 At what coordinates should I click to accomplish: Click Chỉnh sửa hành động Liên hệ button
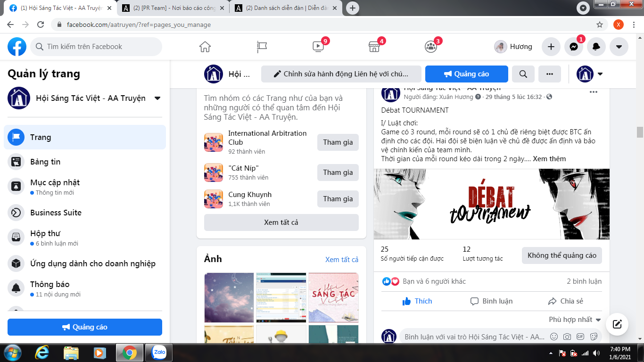pos(341,74)
